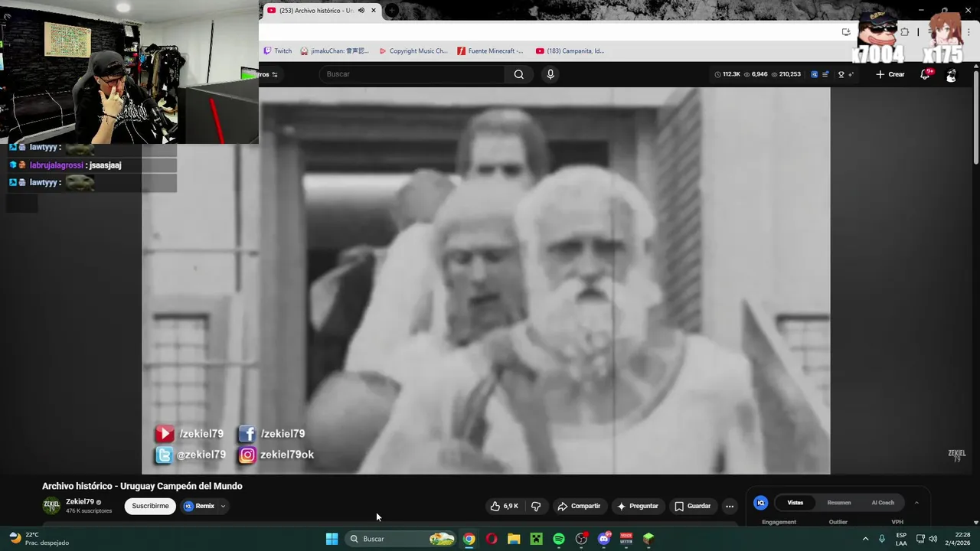Expand the Remix dropdown arrow
The width and height of the screenshot is (980, 551).
223,506
